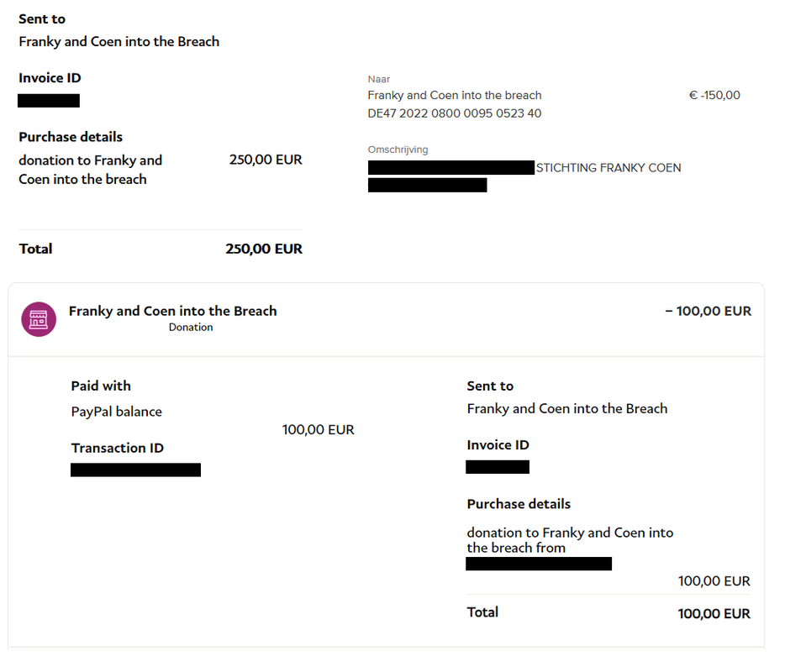
Task: Click the purple store merchant icon
Action: (39, 319)
